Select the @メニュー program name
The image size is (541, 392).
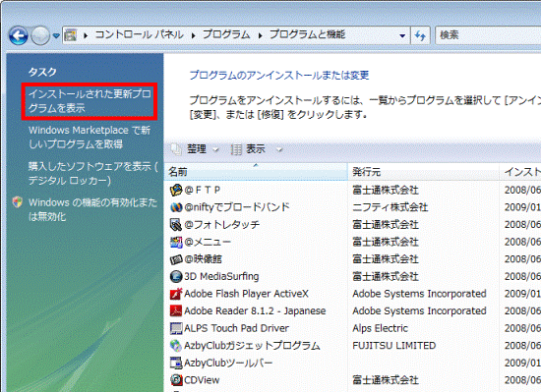point(208,242)
